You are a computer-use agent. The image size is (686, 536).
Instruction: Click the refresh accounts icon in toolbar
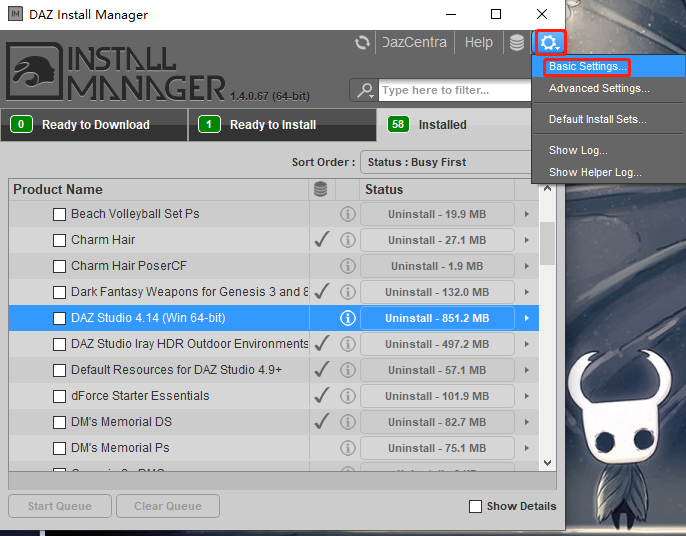(x=362, y=42)
